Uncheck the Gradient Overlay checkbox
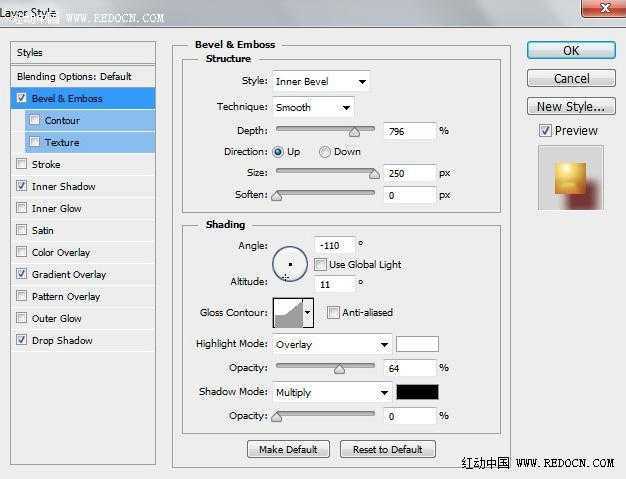 pyautogui.click(x=22, y=273)
